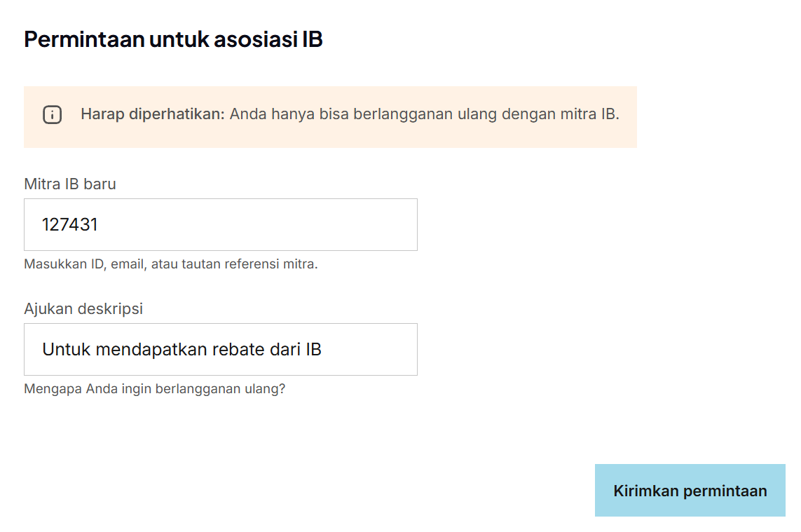This screenshot has width=801, height=532.
Task: Click the word "Permintaan" in the page title
Action: point(84,39)
